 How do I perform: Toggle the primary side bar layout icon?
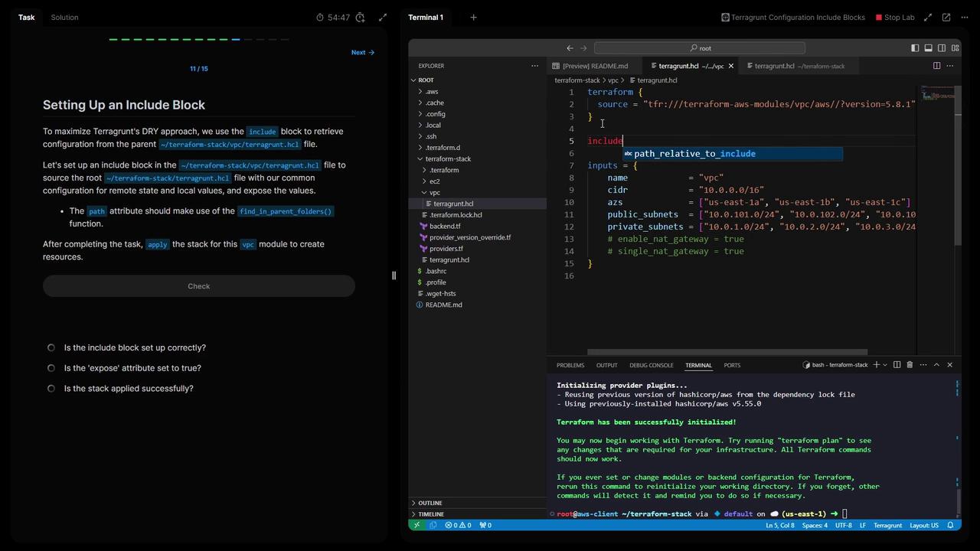click(915, 48)
